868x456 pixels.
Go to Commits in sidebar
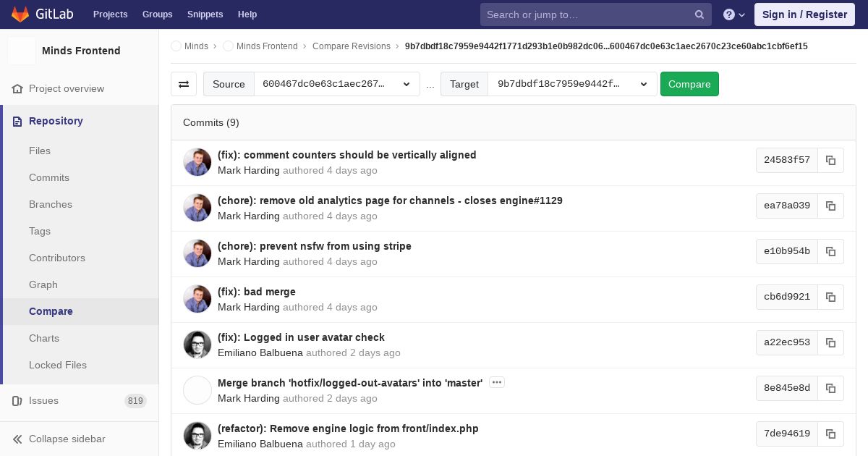[49, 177]
